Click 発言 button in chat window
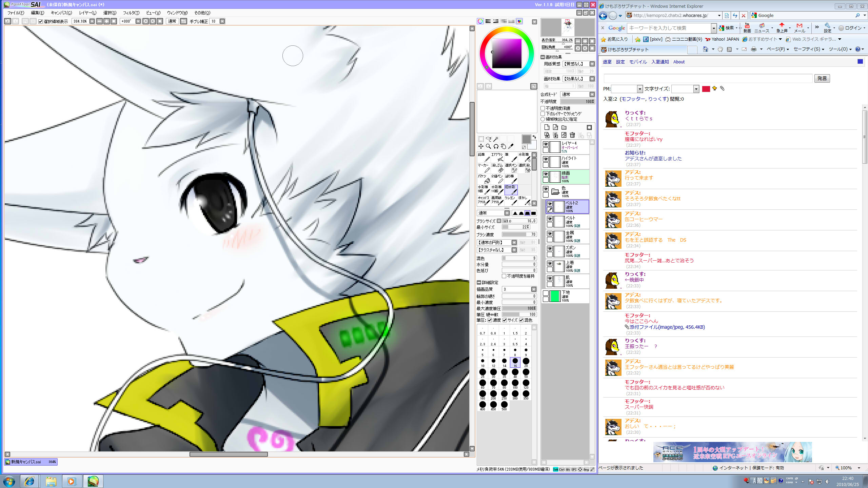This screenshot has height=488, width=868. tap(822, 79)
